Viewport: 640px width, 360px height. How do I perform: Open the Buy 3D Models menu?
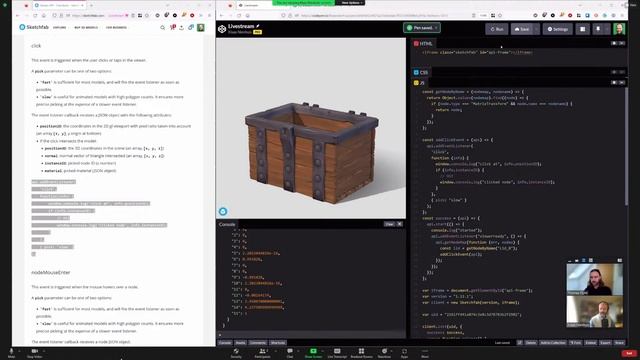(86, 27)
